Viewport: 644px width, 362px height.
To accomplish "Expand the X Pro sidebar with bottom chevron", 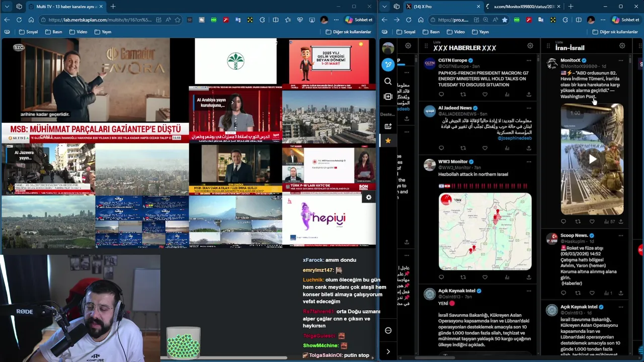I will click(x=388, y=351).
